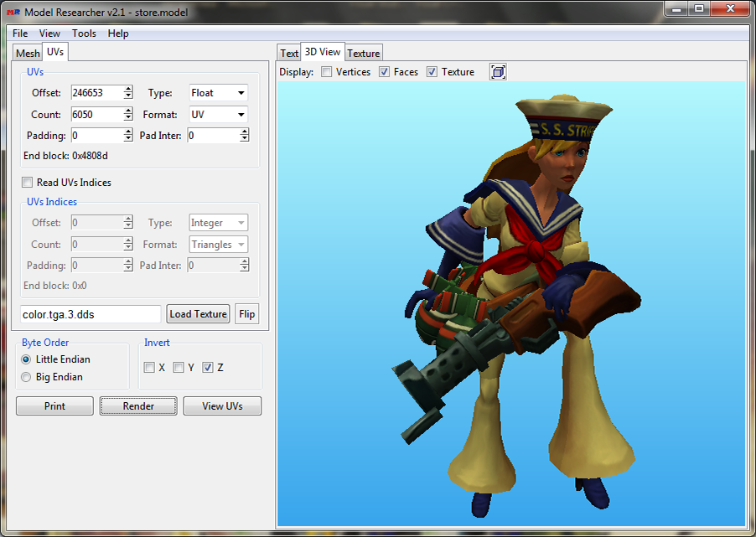Toggle the Faces display checkbox
756x537 pixels.
pyautogui.click(x=384, y=72)
